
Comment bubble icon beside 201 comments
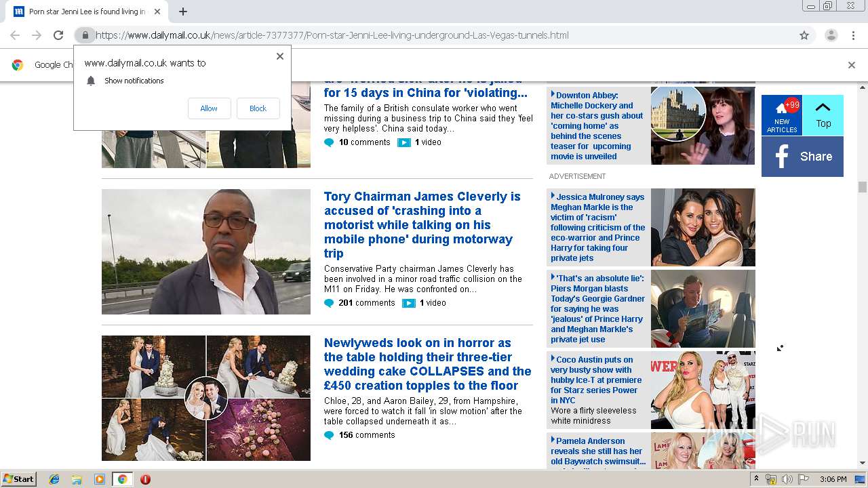tap(329, 303)
